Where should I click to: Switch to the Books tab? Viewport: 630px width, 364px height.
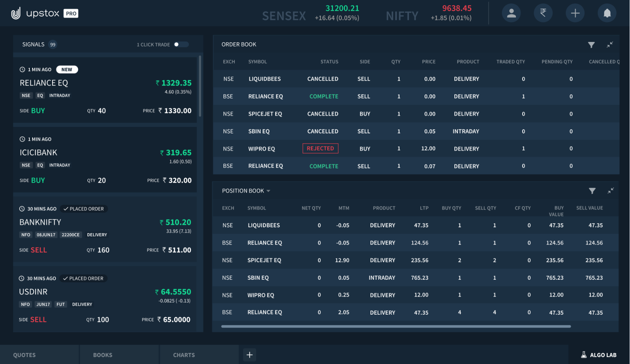point(119,355)
